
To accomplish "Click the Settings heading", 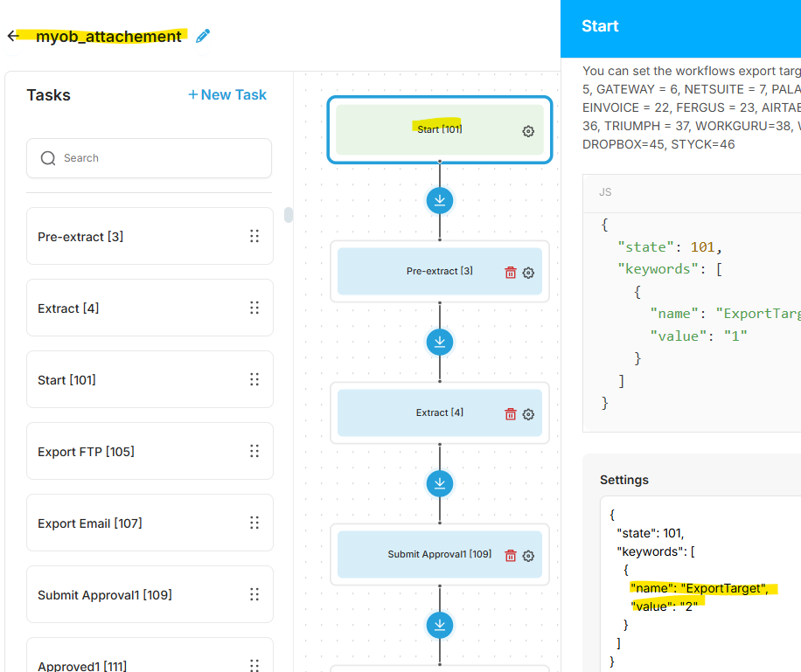I will click(x=624, y=480).
